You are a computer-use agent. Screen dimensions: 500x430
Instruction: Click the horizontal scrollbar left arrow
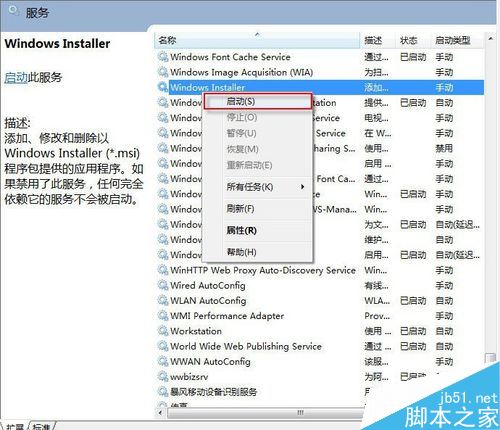tap(161, 413)
